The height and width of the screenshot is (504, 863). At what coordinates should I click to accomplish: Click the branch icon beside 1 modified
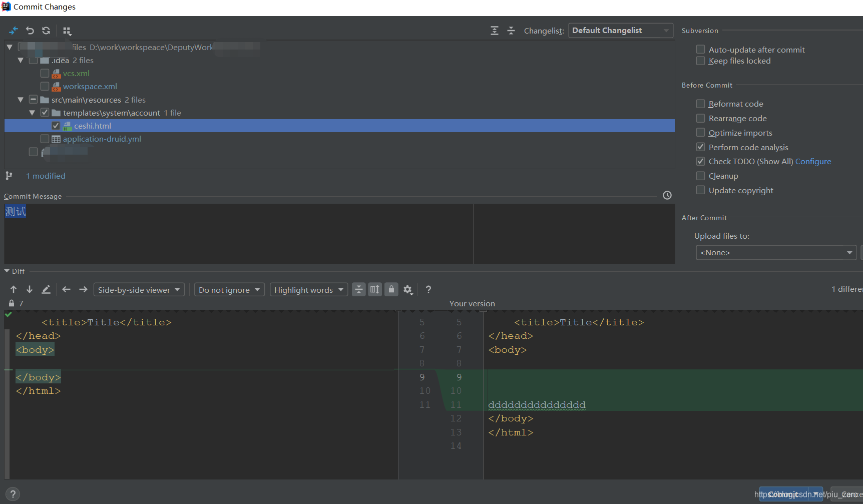pyautogui.click(x=9, y=176)
